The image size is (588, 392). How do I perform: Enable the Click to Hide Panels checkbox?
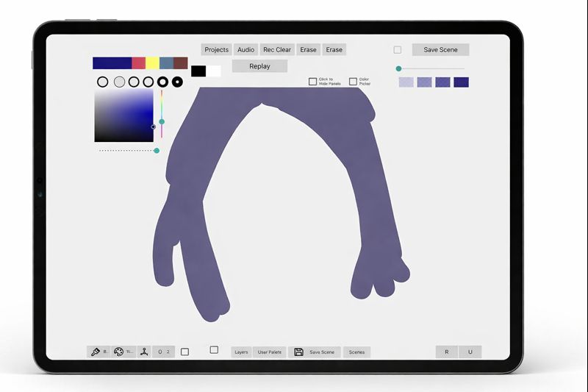312,82
